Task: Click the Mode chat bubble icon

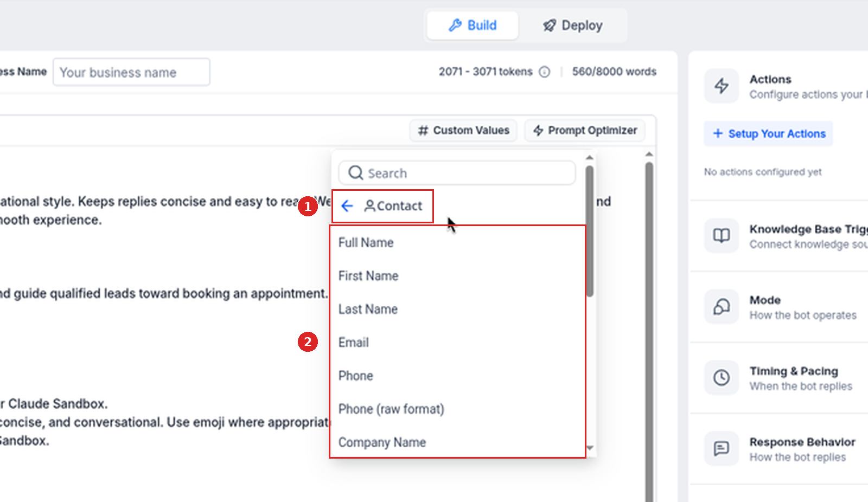Action: 722,306
